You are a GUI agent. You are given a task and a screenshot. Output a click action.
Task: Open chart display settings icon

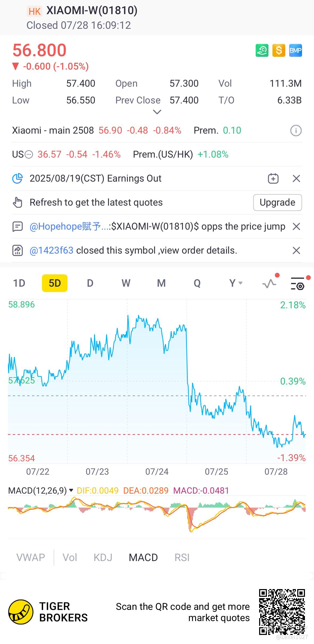click(x=297, y=283)
